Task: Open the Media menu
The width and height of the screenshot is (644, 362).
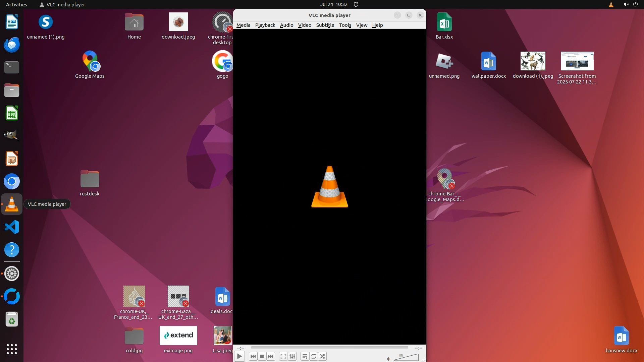Action: (x=243, y=25)
